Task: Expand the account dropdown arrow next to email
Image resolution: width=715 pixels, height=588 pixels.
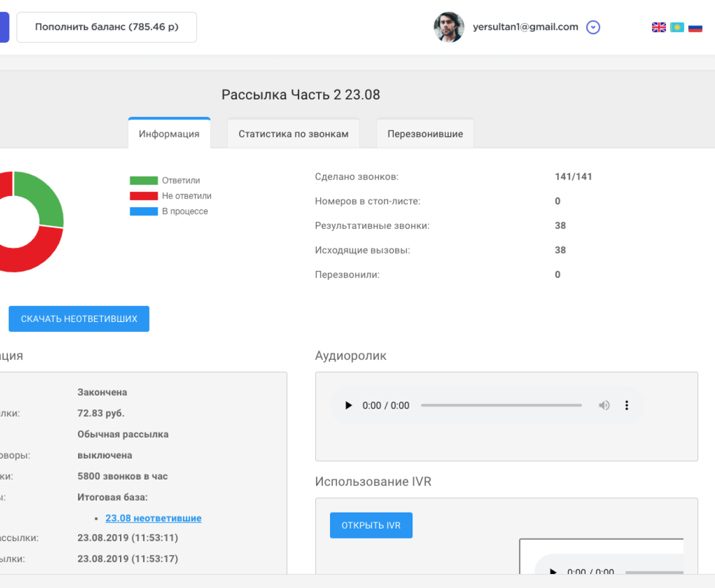Action: click(x=593, y=27)
